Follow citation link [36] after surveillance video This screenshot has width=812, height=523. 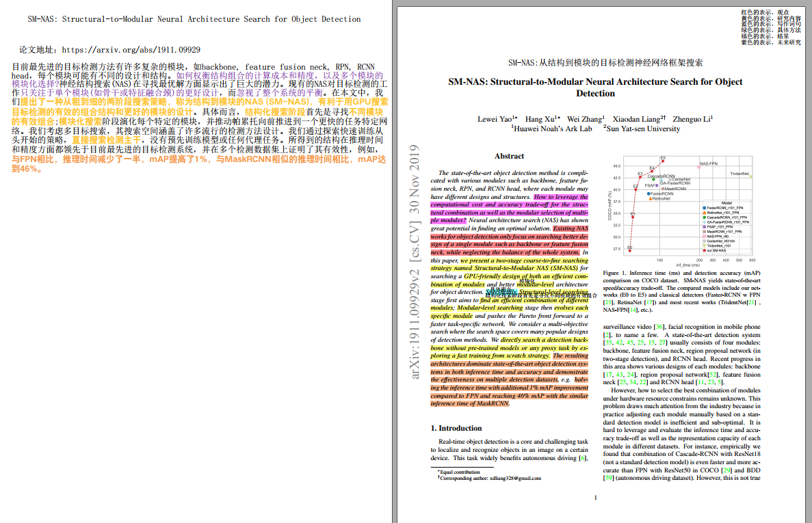pyautogui.click(x=659, y=327)
